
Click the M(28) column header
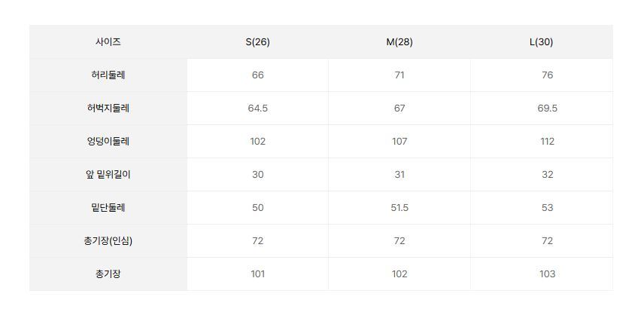pos(399,42)
